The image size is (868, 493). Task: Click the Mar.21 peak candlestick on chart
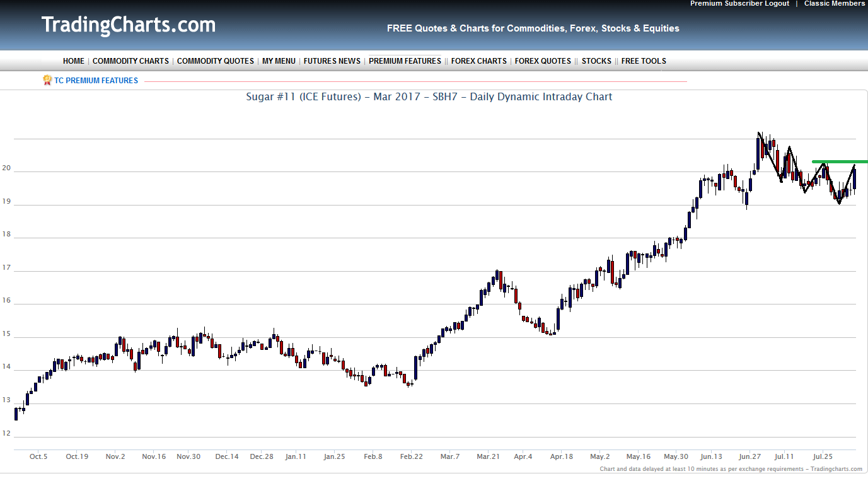pos(498,275)
